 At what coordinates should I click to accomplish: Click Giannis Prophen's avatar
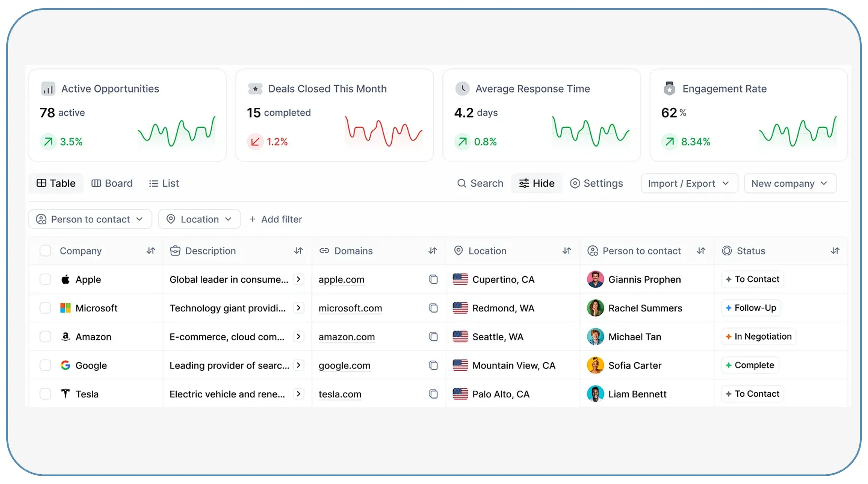pyautogui.click(x=595, y=279)
